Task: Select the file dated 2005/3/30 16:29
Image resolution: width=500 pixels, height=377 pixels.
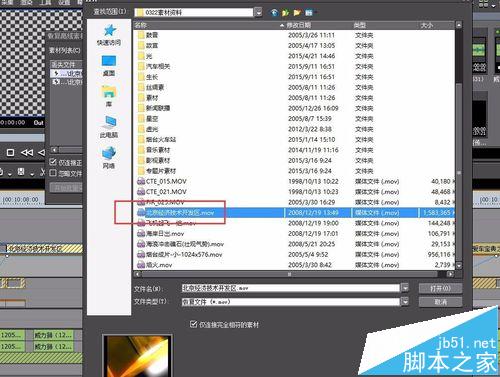Action: pos(161,202)
